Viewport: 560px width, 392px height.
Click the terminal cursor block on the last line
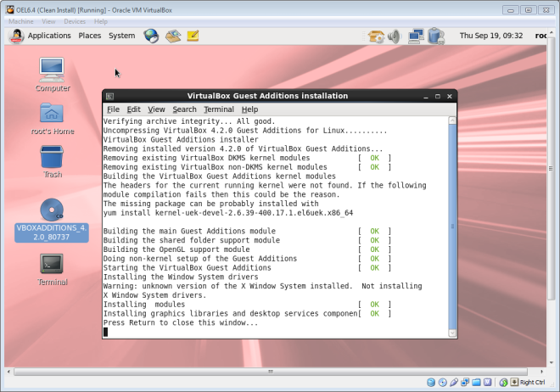click(x=105, y=332)
